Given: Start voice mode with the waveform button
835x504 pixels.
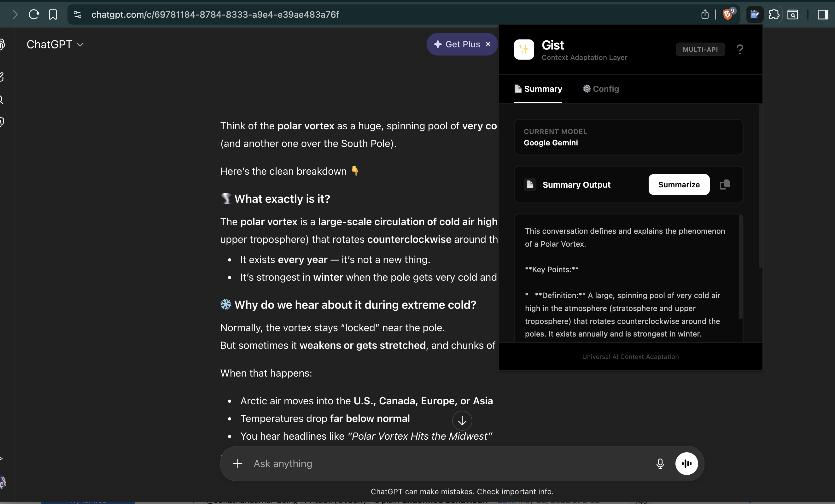Looking at the screenshot, I should pyautogui.click(x=686, y=463).
